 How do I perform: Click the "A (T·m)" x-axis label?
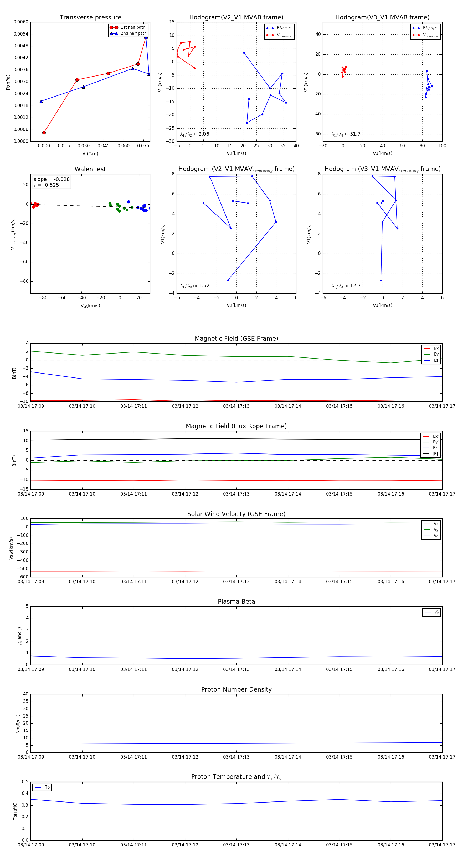pyautogui.click(x=90, y=154)
